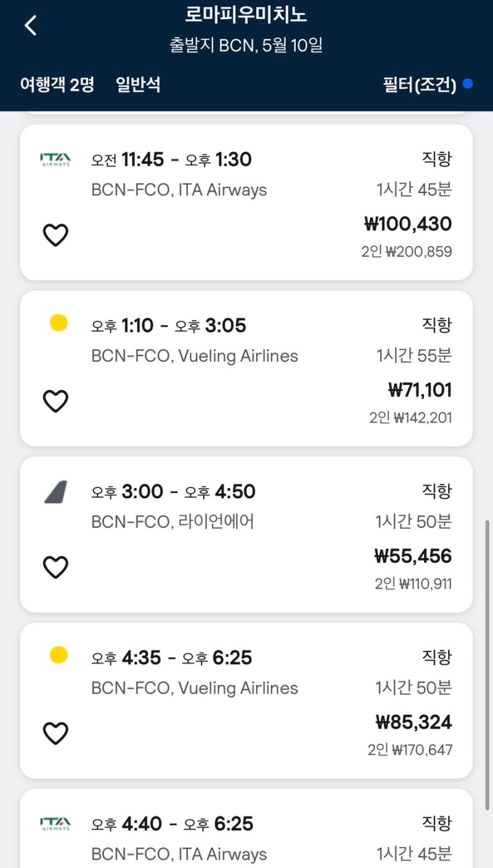Click ITA Airways logo on 4:40 flight
Viewport: 493px width, 868px height.
pos(55,824)
